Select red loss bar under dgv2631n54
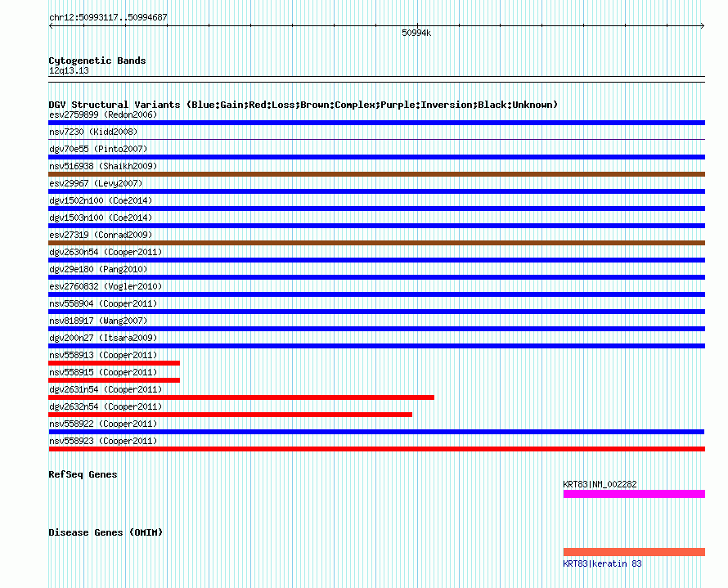The image size is (728, 588). 241,397
